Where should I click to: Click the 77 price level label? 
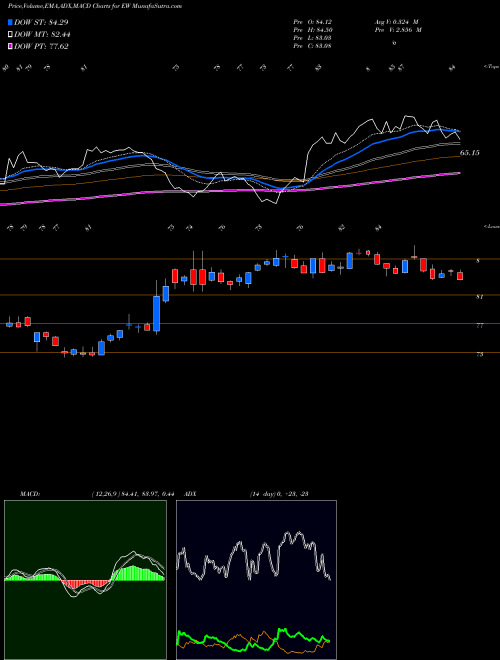479,325
